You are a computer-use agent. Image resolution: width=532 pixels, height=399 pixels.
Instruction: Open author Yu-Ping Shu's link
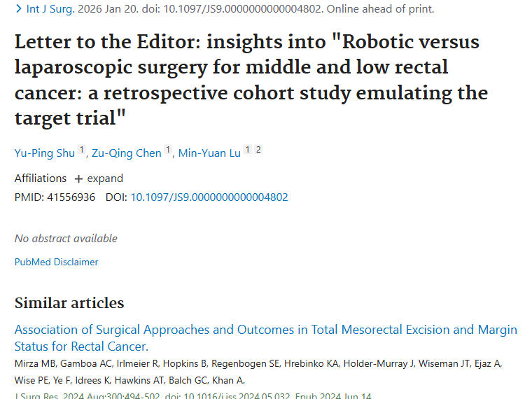coord(45,153)
